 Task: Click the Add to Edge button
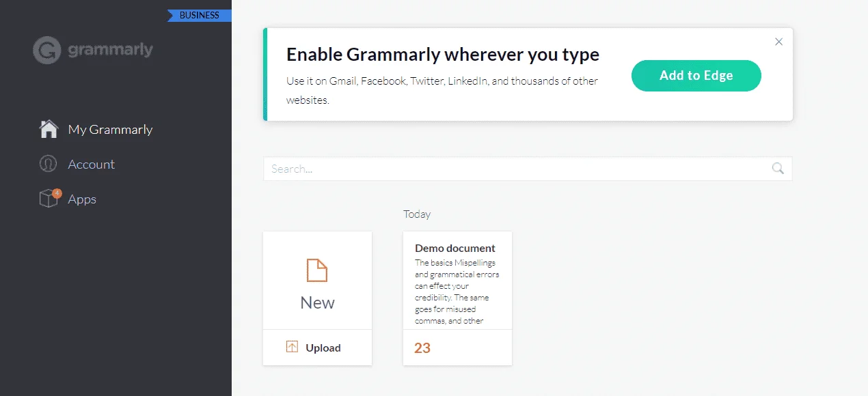696,76
